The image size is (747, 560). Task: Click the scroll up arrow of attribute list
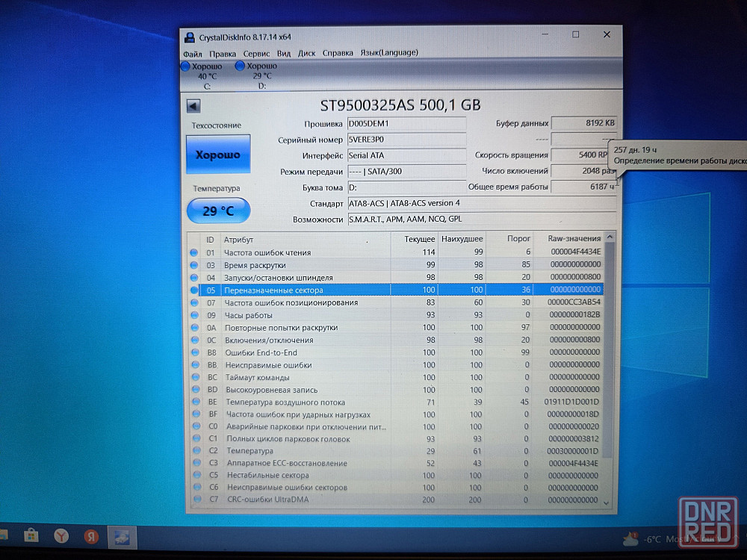click(x=610, y=237)
